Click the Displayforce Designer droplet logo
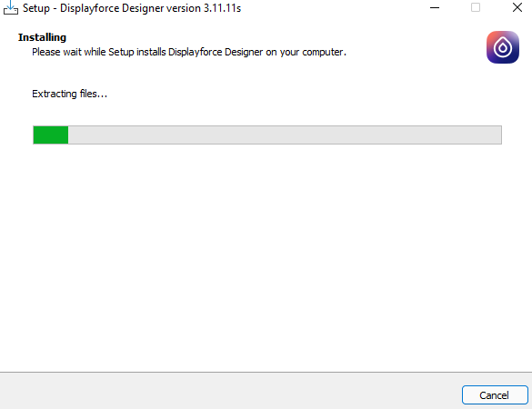This screenshot has height=409, width=532. coord(503,47)
